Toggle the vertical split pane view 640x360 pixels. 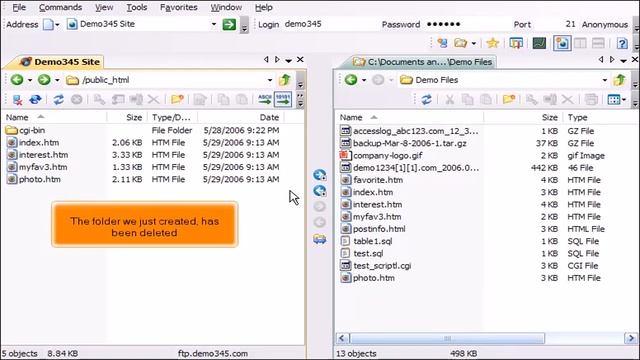[x=580, y=43]
